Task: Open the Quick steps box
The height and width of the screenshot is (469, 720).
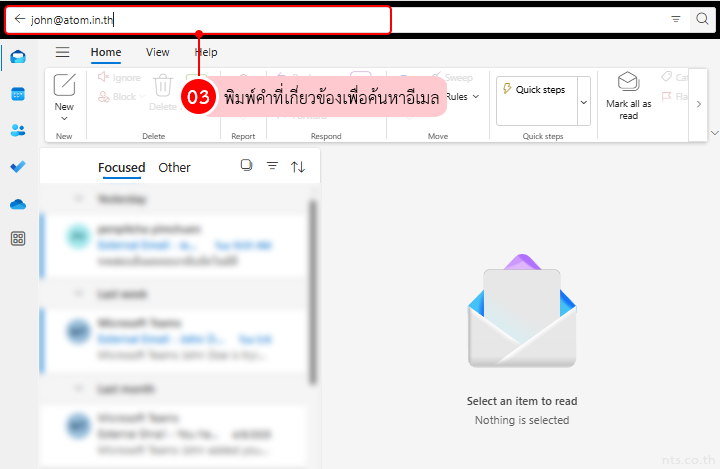Action: (x=537, y=101)
